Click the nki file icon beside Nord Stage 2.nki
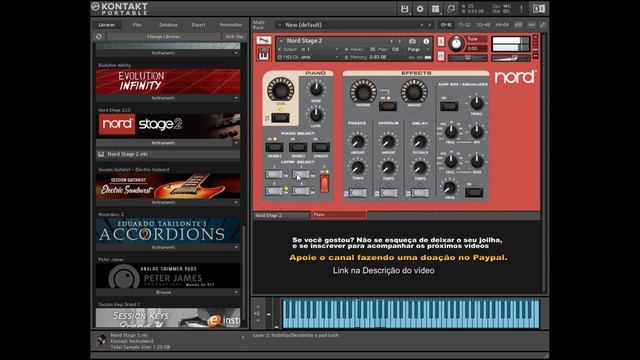The width and height of the screenshot is (640, 360). (101, 154)
